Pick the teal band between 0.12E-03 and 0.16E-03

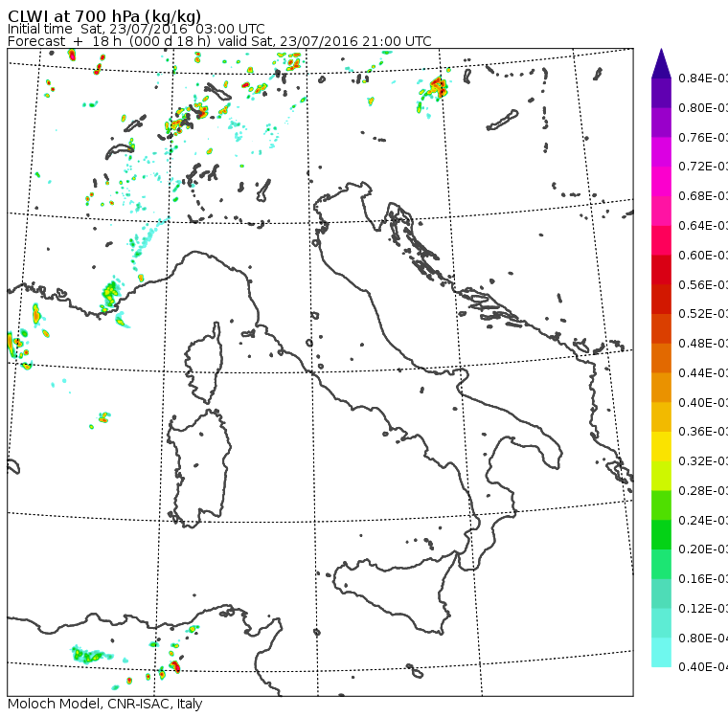(x=661, y=594)
